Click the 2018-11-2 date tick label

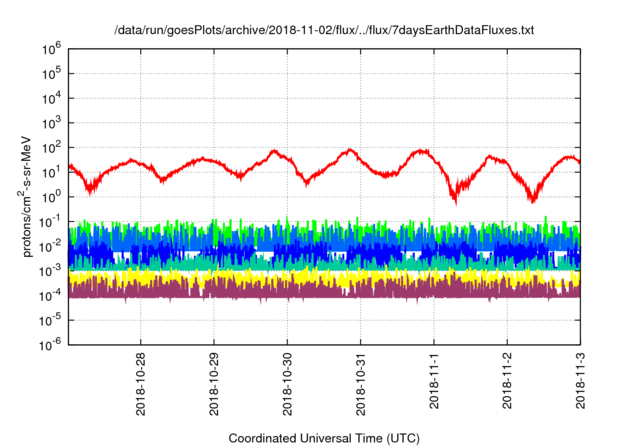(x=507, y=381)
